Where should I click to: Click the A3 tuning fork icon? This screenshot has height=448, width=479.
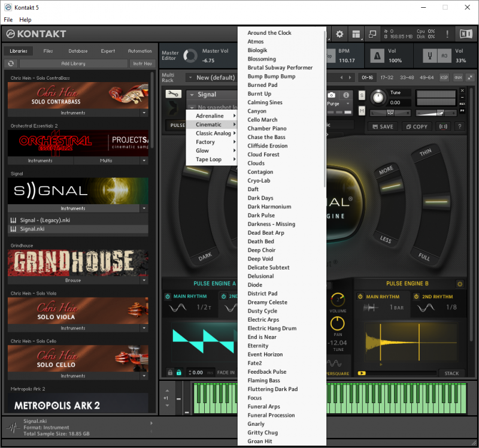(x=429, y=56)
